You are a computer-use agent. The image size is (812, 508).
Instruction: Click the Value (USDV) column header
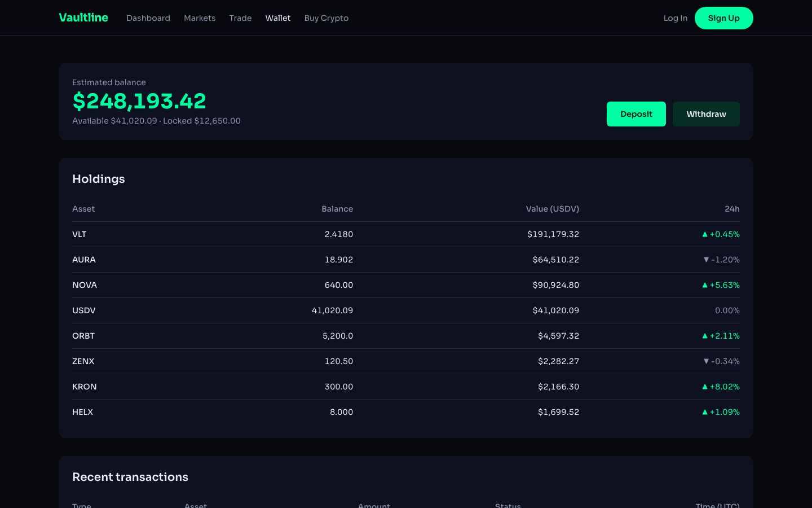[x=553, y=209]
